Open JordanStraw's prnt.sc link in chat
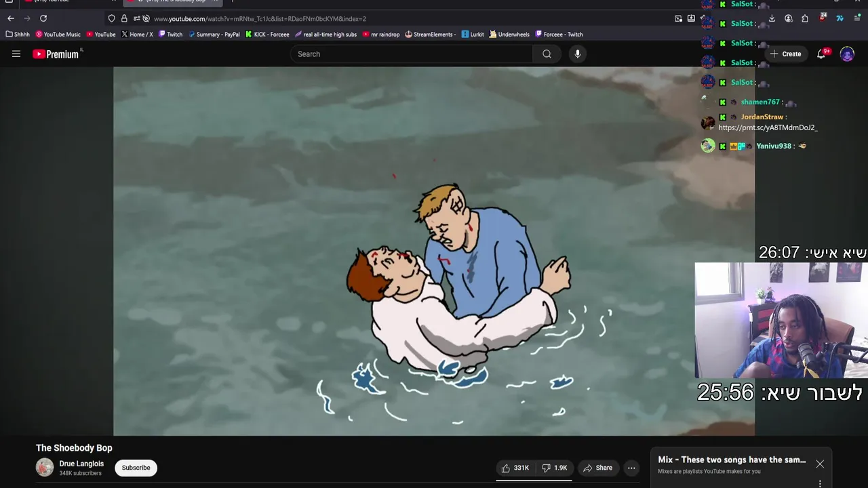 [x=768, y=127]
